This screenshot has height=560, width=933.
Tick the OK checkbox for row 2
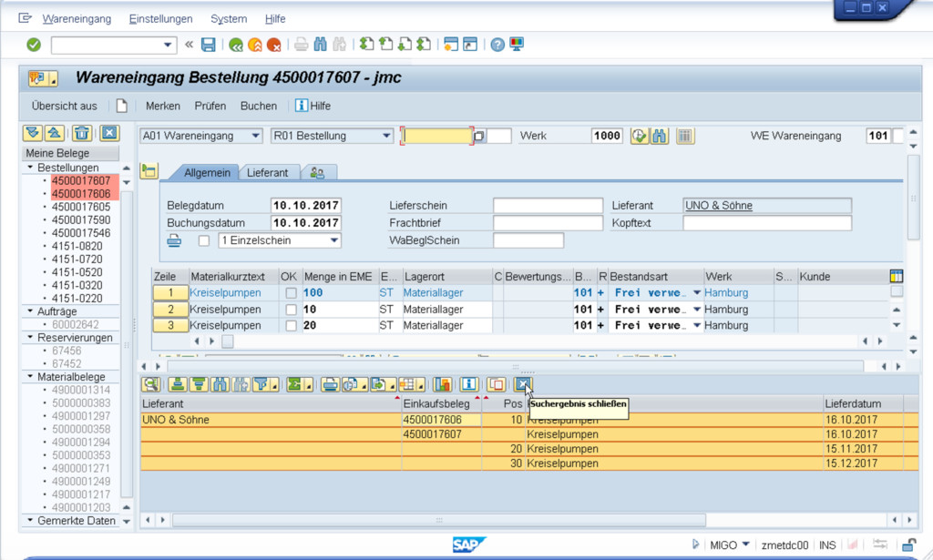pyautogui.click(x=291, y=310)
